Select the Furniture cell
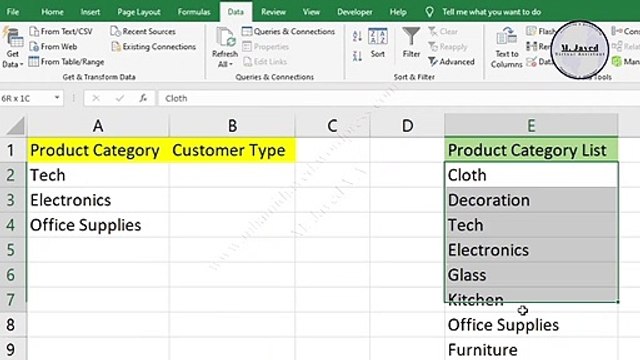 pos(531,350)
